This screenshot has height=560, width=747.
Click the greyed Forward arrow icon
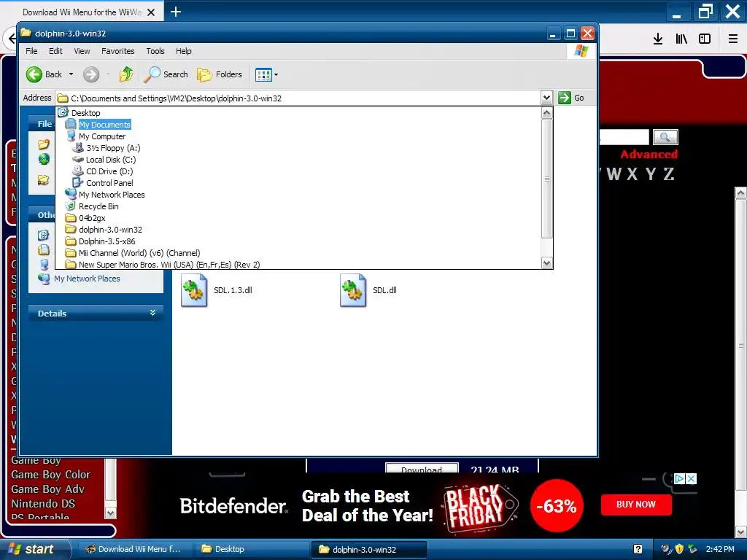[x=91, y=74]
